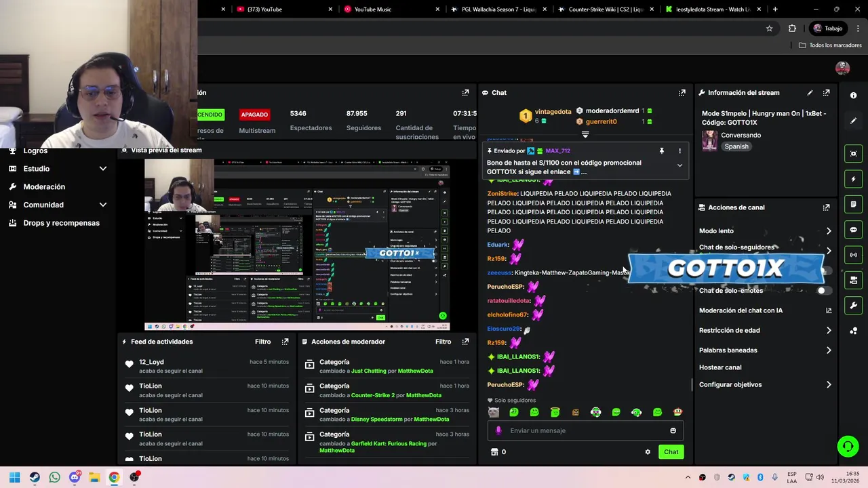Click the Spanish language tag
This screenshot has width=868, height=488.
[x=736, y=146]
